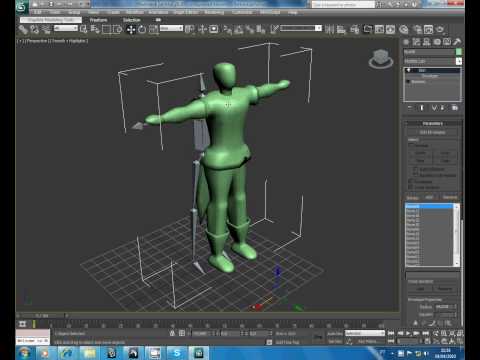The height and width of the screenshot is (360, 480).
Task: Toggle the Angle Snap button
Action: tap(239, 30)
